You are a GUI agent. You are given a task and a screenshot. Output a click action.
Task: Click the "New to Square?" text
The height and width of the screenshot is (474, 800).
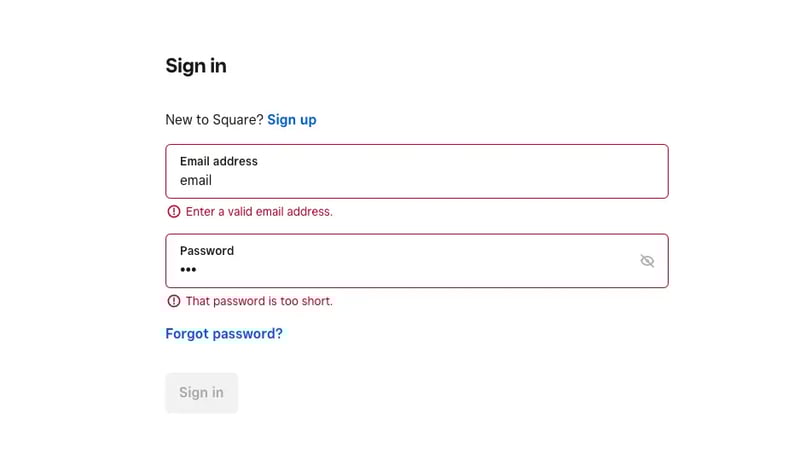pyautogui.click(x=214, y=120)
